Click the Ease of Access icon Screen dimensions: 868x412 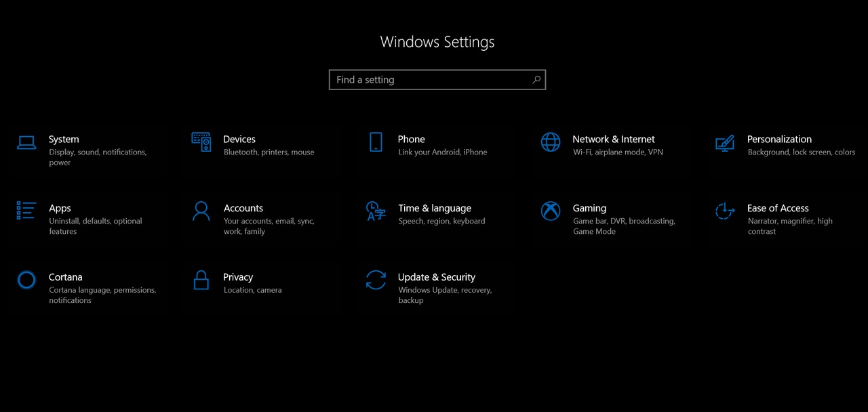coord(725,211)
